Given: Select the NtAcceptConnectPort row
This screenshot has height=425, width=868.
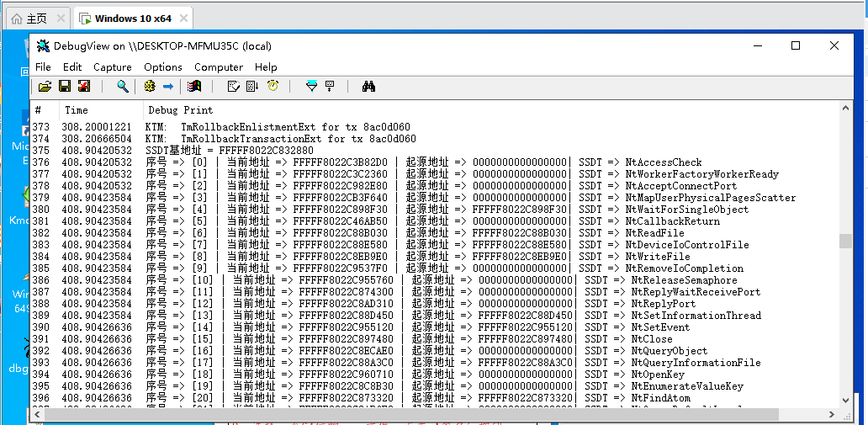Looking at the screenshot, I should (435, 186).
